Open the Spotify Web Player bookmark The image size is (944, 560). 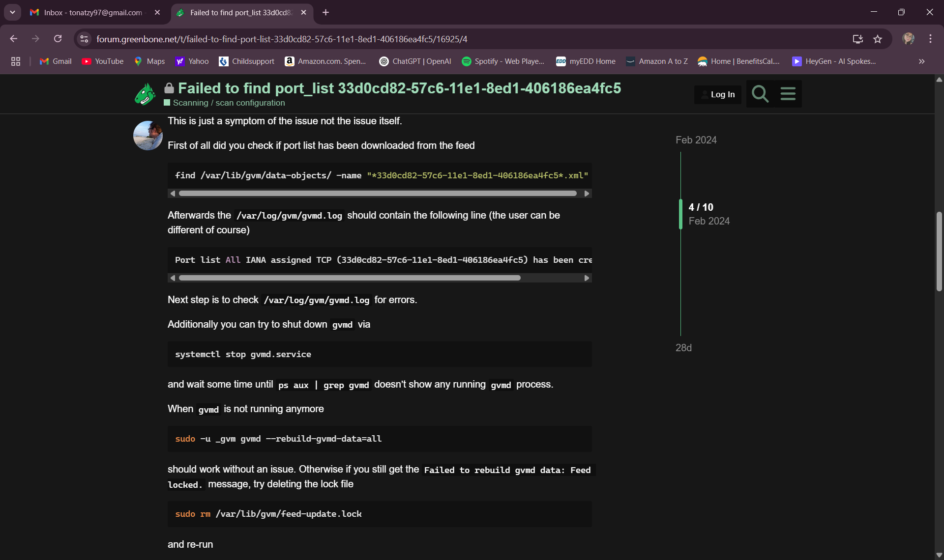(503, 61)
